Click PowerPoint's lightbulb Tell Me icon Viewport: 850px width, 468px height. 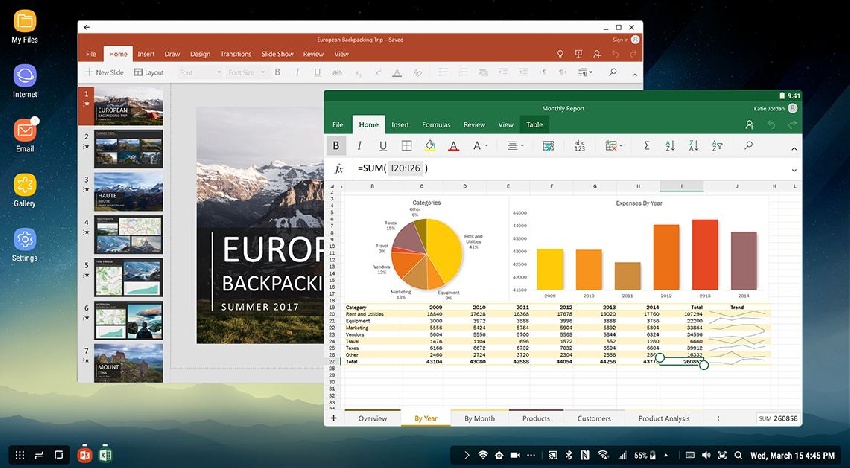coord(562,54)
